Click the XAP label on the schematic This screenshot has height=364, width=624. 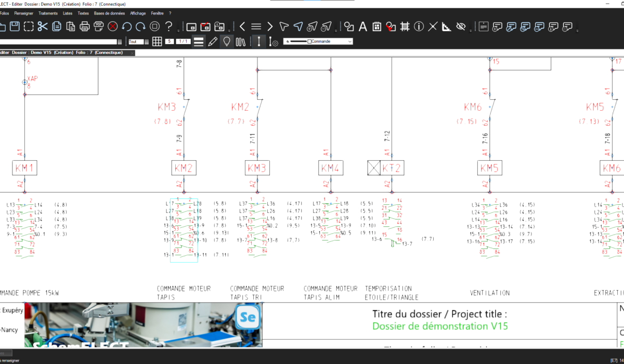[32, 79]
